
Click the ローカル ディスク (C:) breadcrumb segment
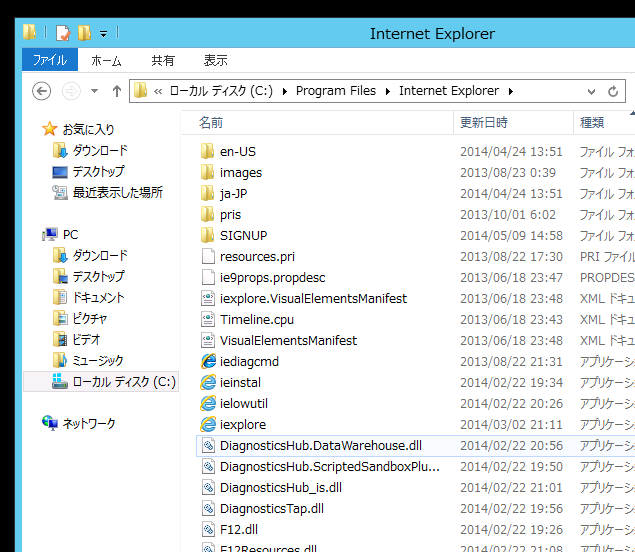(x=221, y=91)
